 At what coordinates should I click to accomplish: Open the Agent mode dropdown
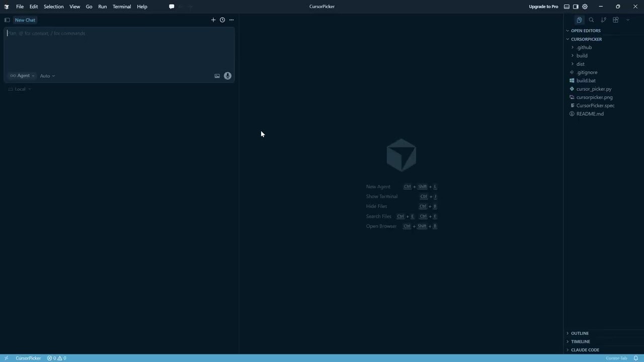(21, 75)
